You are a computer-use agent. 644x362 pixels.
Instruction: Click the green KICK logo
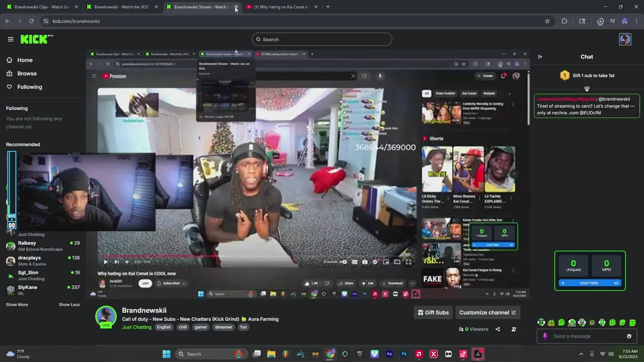click(36, 39)
